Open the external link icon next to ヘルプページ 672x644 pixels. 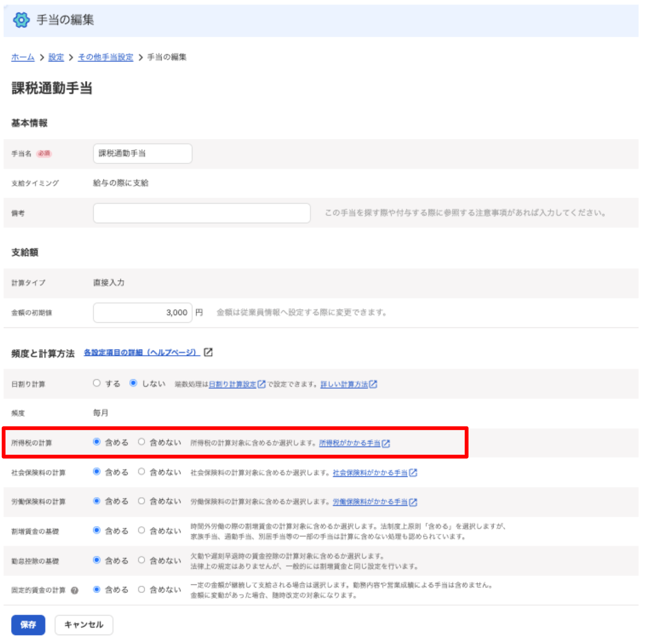point(208,352)
